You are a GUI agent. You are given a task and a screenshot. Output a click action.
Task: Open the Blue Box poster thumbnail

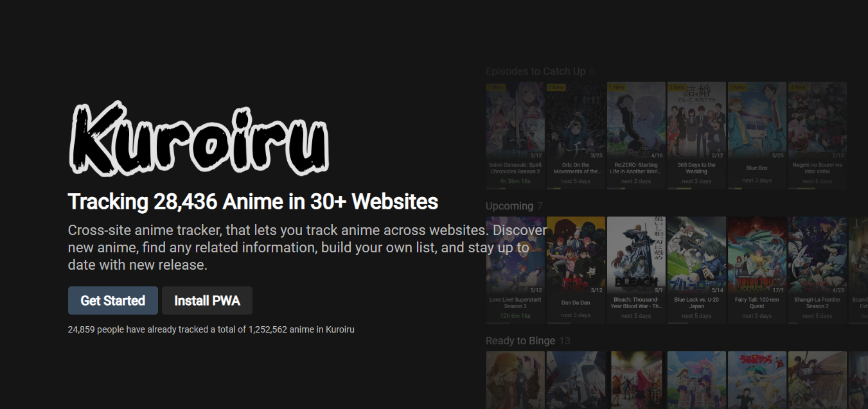coord(757,121)
